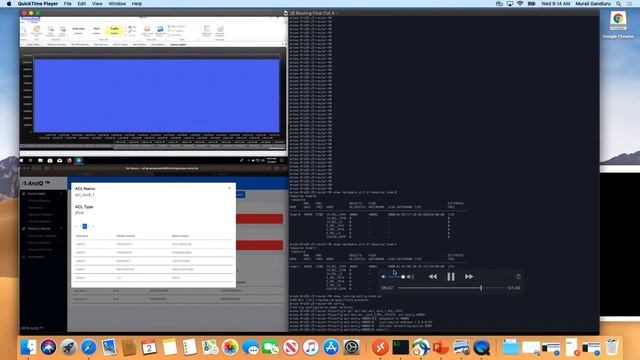This screenshot has height=360, width=640.
Task: Mute audio with the low-volume speaker icon
Action: 383,277
